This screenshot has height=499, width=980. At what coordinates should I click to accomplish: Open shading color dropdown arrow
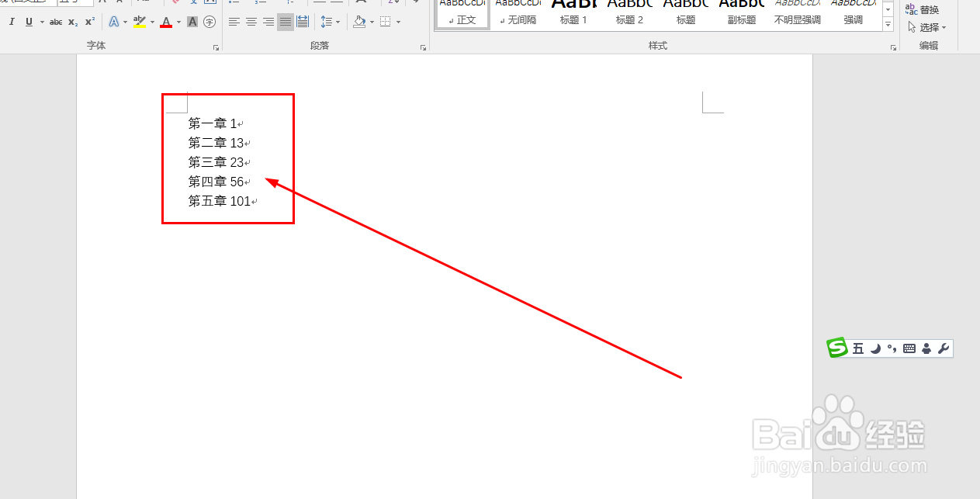(372, 22)
